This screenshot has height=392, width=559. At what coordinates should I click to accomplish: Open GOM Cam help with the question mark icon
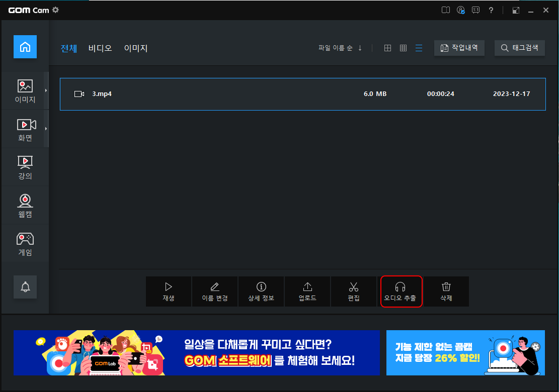click(x=491, y=10)
